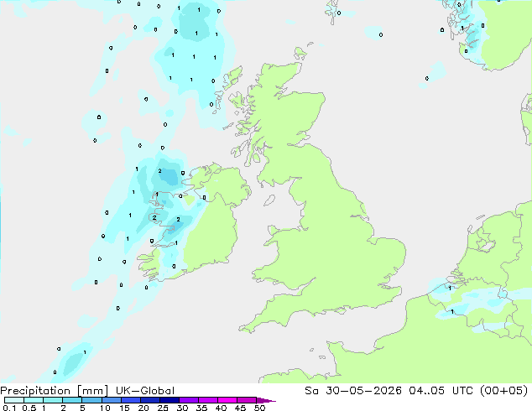Click the '0.1' legend scale label
Viewport: 532px width, 411px height.
[9, 408]
